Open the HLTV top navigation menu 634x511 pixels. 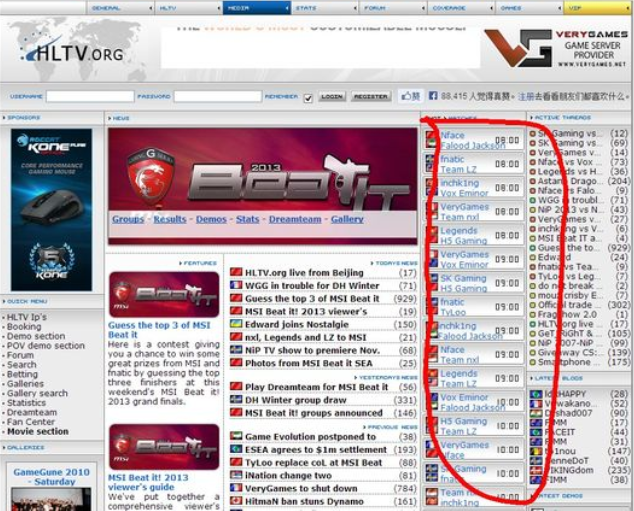pyautogui.click(x=188, y=8)
